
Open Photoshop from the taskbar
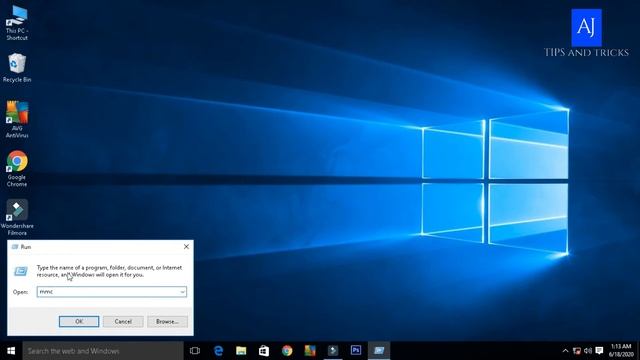(356, 351)
